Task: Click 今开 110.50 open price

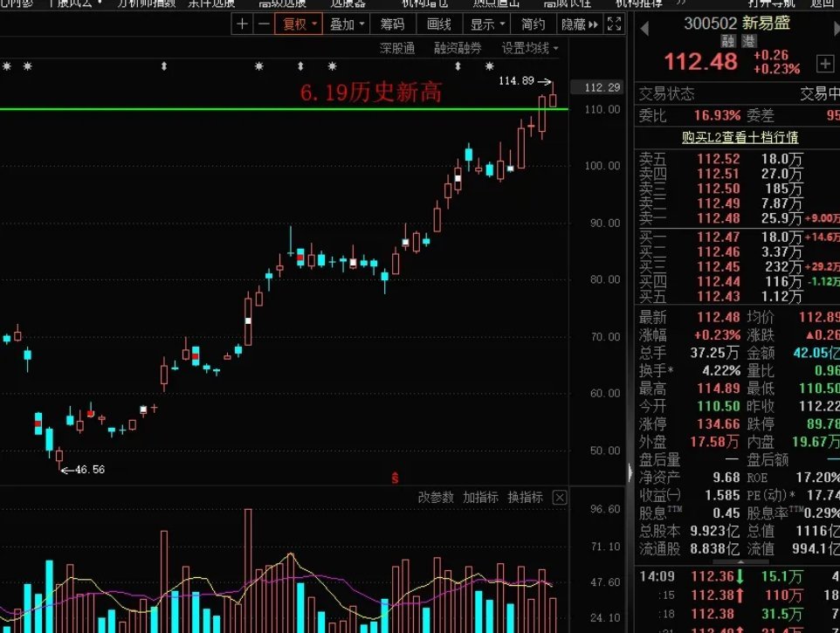Action: click(718, 406)
